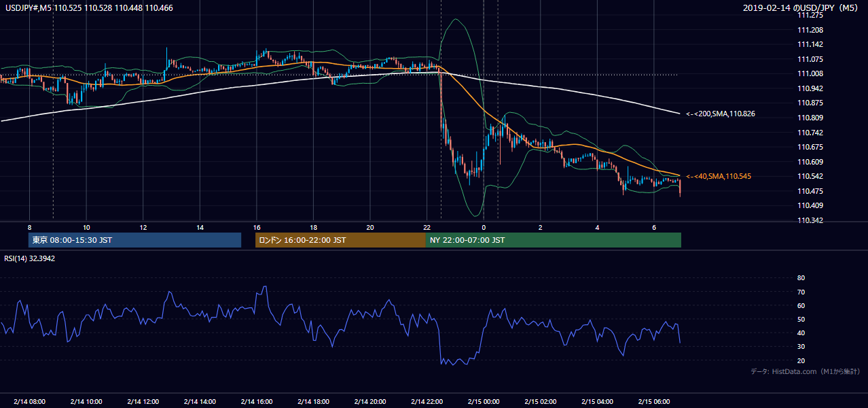The height and width of the screenshot is (408, 868).
Task: Click the 2/14 16:00 date label
Action: point(257,401)
